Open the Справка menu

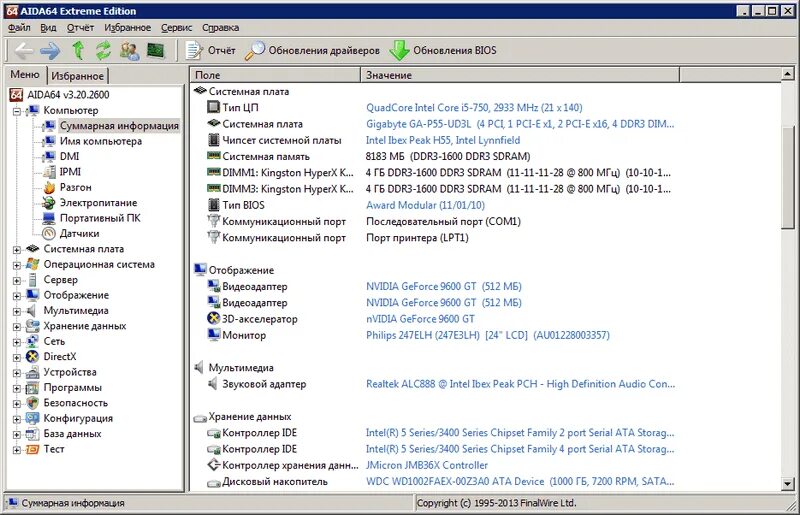[220, 28]
